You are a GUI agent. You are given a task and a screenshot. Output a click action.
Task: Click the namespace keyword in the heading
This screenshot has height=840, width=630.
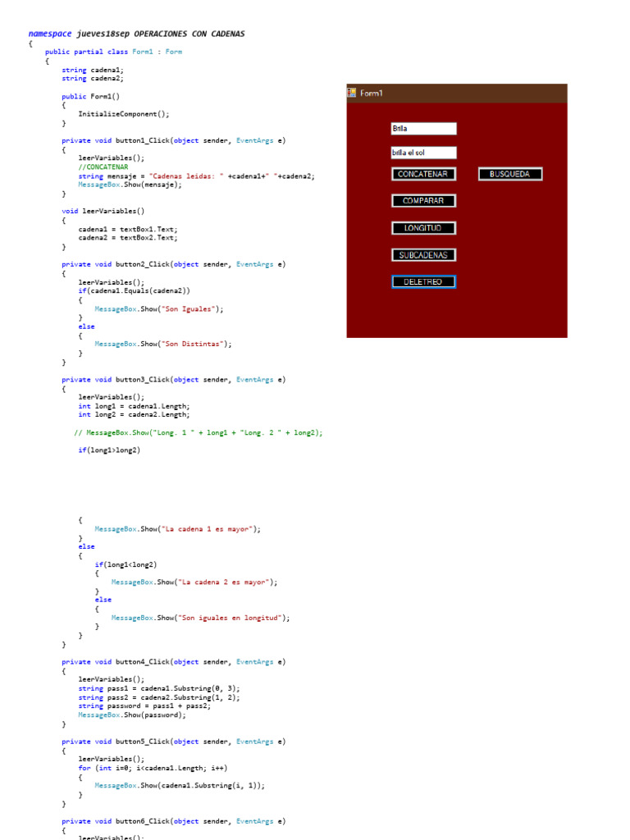pyautogui.click(x=50, y=34)
